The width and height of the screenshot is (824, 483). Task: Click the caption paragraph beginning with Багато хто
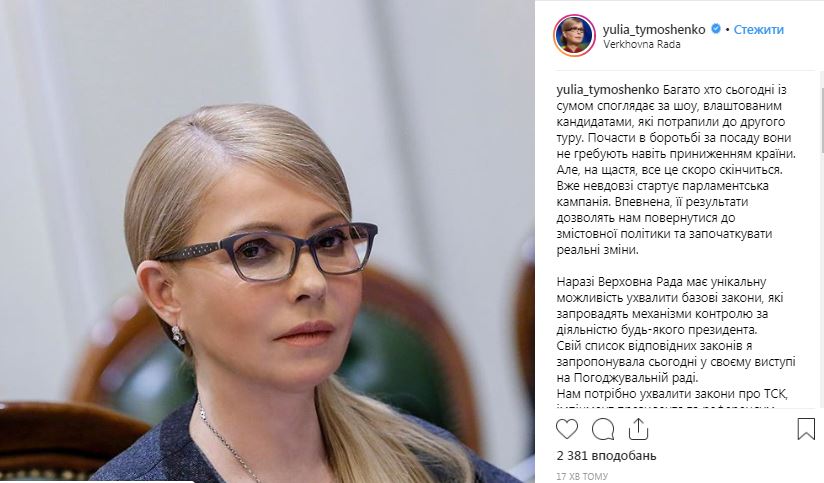click(x=676, y=170)
